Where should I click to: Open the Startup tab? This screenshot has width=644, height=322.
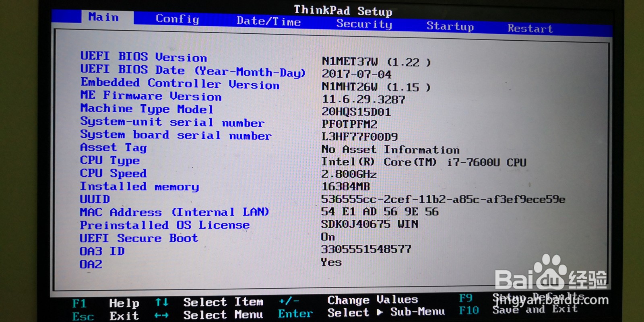pyautogui.click(x=450, y=26)
